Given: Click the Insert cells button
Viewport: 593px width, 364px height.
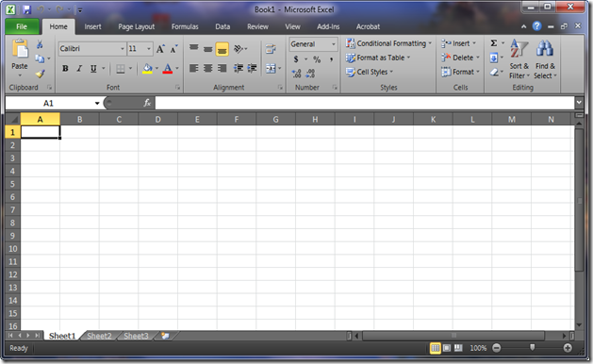Looking at the screenshot, I should [459, 43].
